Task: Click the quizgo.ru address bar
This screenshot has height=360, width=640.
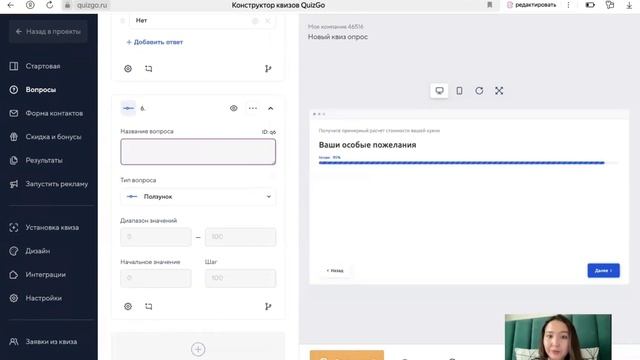Action: [x=92, y=5]
